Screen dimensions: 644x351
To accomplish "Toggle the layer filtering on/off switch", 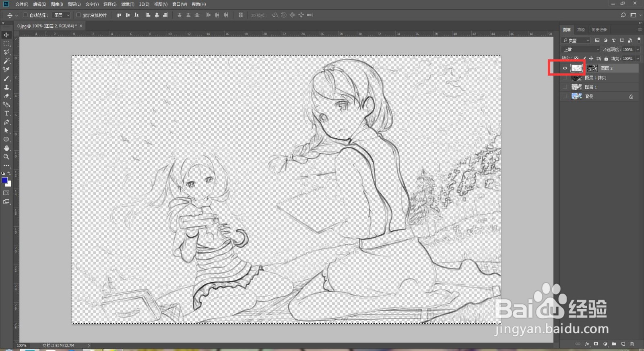I will click(x=639, y=39).
